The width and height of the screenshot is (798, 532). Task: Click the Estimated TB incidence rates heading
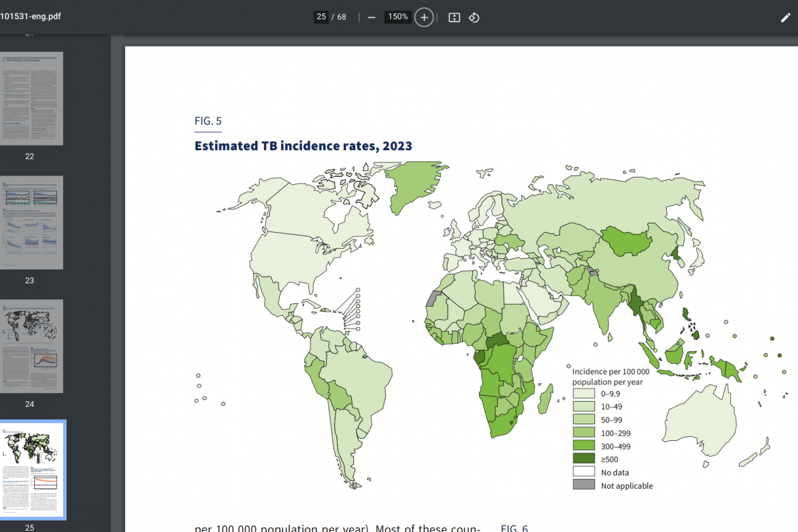click(303, 146)
